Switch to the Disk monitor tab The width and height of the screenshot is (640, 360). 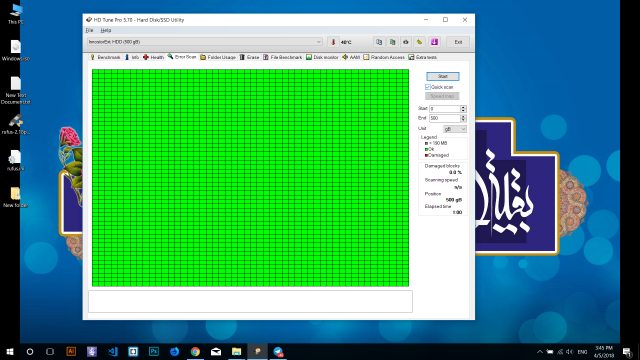pyautogui.click(x=322, y=57)
